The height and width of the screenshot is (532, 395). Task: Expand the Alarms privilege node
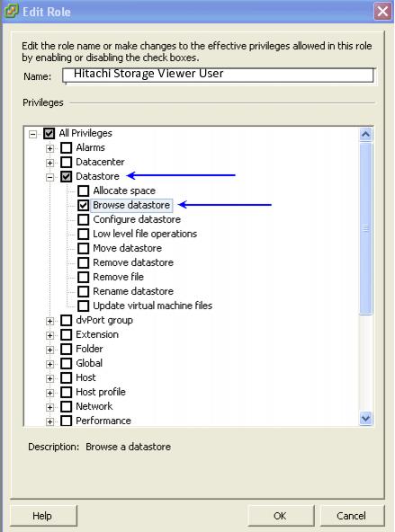[x=49, y=148]
